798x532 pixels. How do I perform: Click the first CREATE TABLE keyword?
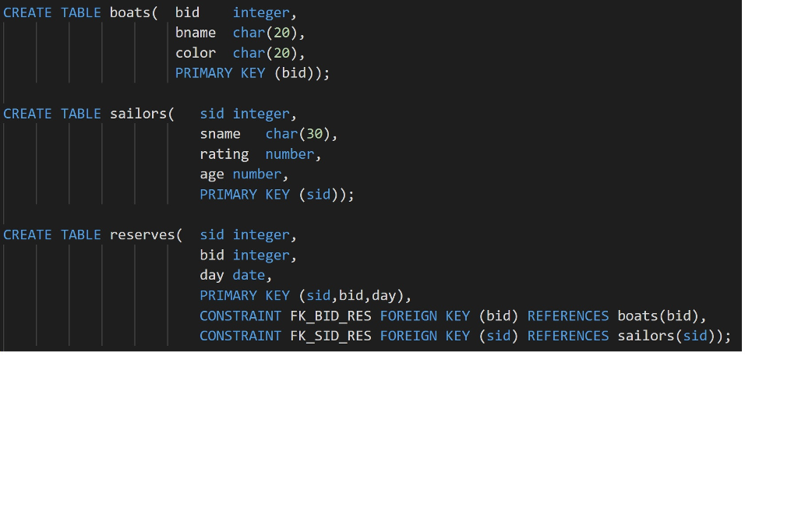(53, 12)
